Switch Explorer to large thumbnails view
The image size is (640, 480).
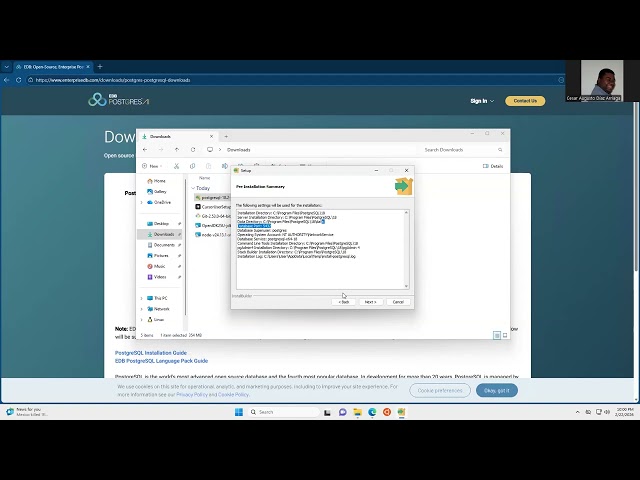[505, 335]
